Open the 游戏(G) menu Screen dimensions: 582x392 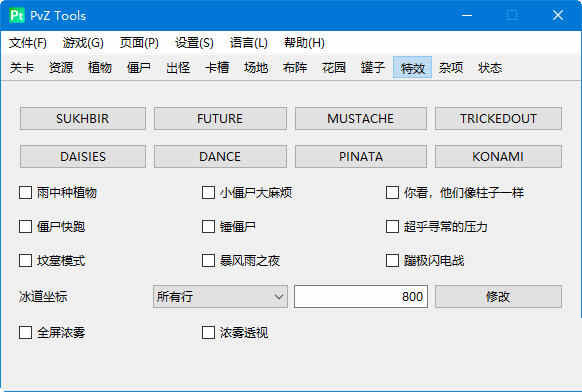[x=83, y=43]
